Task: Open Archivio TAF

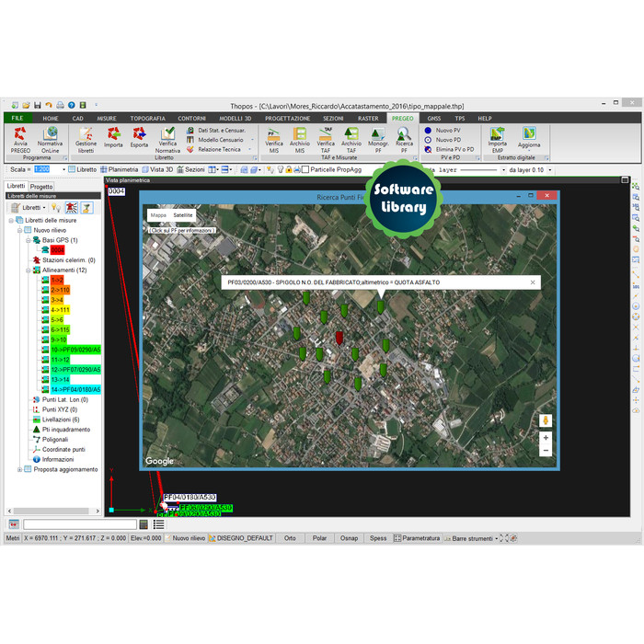Action: 351,138
